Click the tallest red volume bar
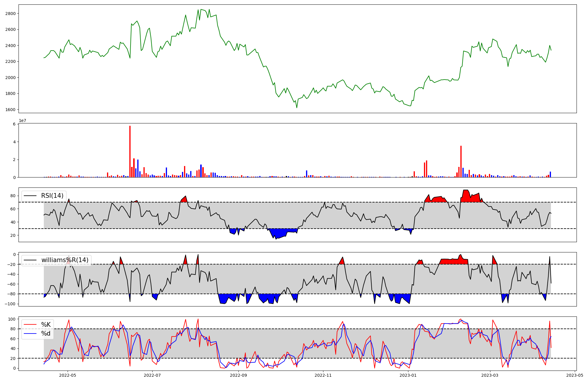This screenshot has width=588, height=382. [130, 151]
